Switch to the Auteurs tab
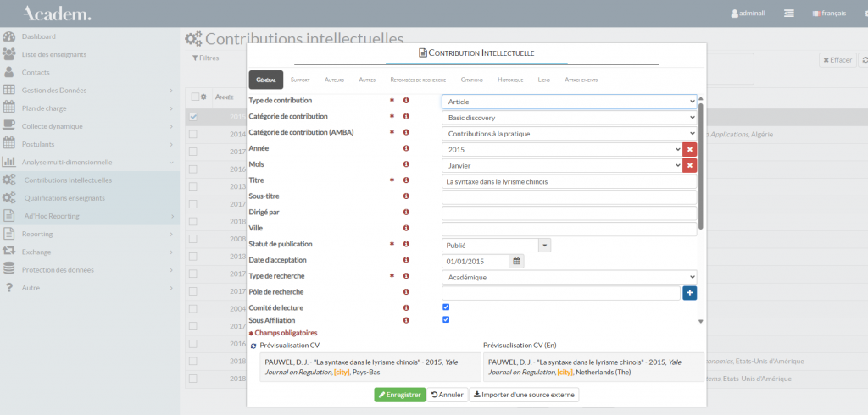Image resolution: width=868 pixels, height=415 pixels. 334,80
